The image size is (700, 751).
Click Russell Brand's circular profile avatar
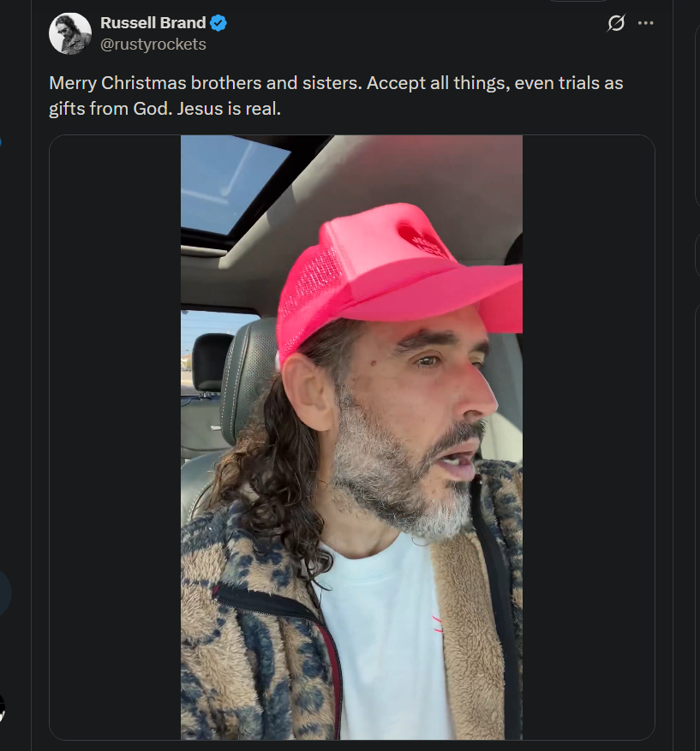70,34
